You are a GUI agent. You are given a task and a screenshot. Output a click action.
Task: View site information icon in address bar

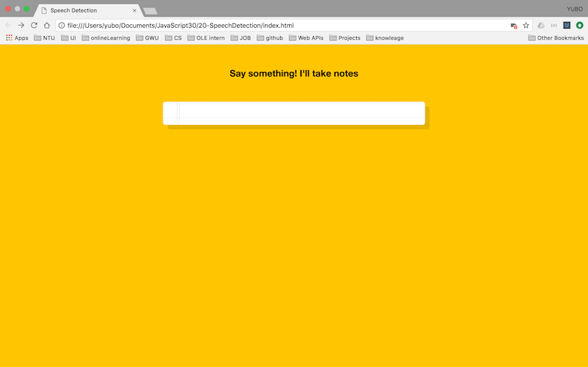point(62,26)
